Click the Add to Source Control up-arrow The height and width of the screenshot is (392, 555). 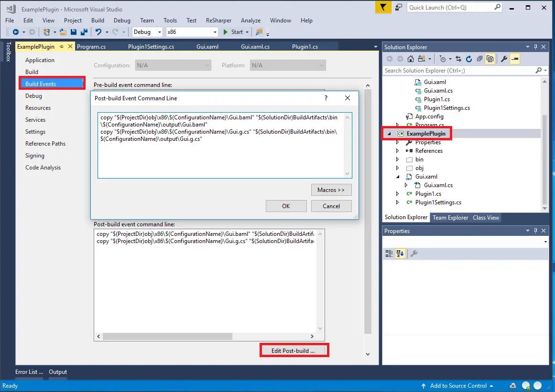[424, 386]
